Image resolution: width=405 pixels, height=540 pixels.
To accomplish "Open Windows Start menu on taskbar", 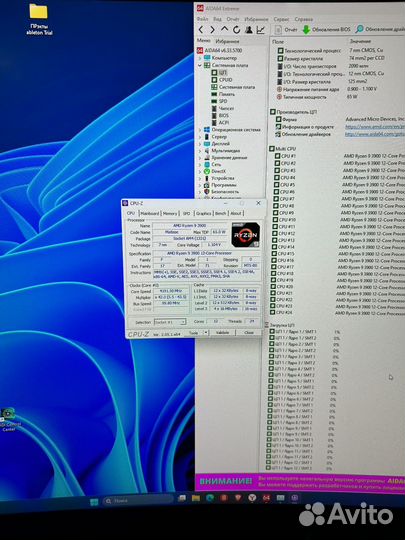I will pos(94,502).
